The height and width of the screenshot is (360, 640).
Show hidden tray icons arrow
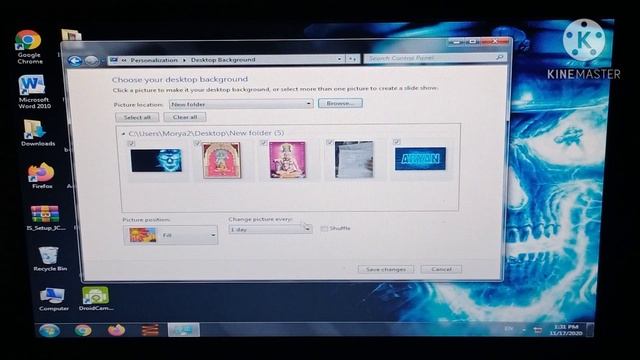pyautogui.click(x=524, y=330)
